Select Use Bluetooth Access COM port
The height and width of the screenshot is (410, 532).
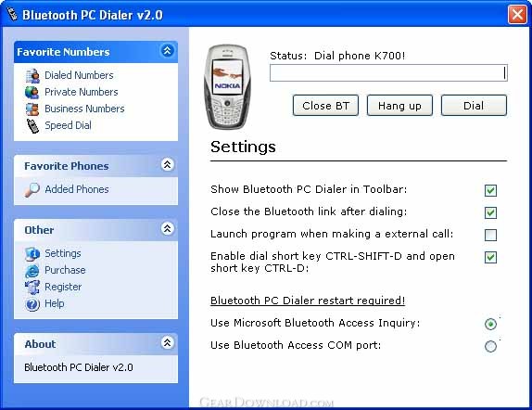click(490, 347)
